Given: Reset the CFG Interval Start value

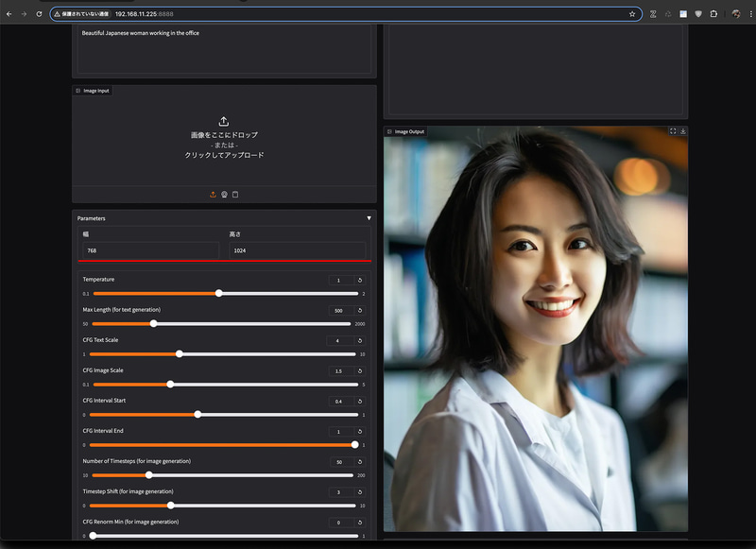Looking at the screenshot, I should (x=360, y=401).
